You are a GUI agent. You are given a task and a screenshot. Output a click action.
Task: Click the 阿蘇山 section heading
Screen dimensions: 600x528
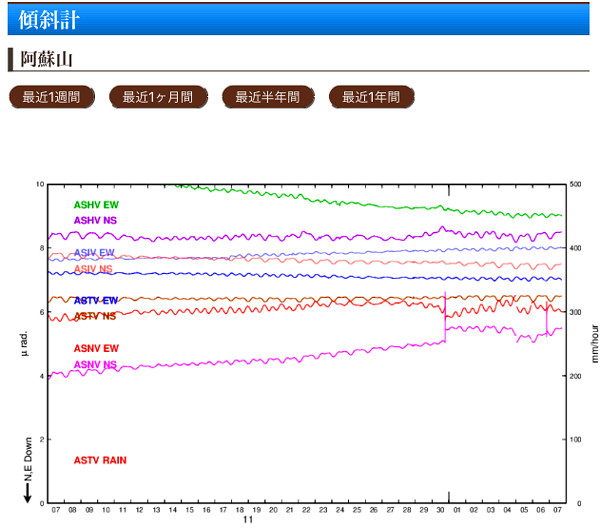coord(47,58)
